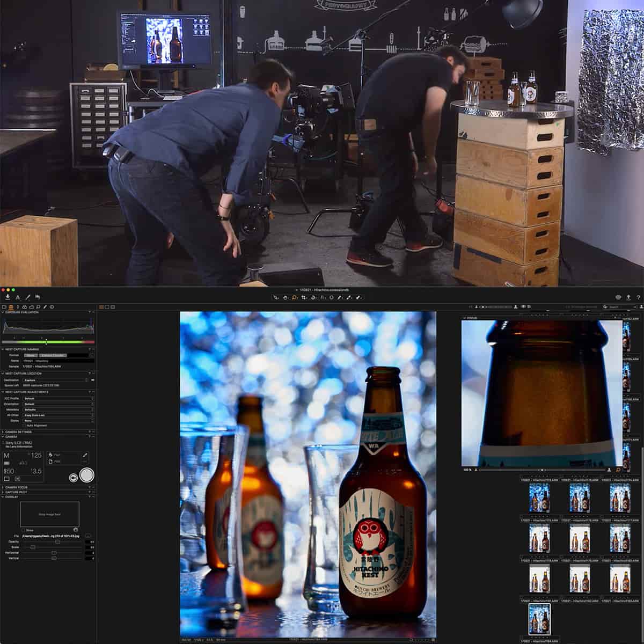Click the Pan cursor tool in toolbar

285,296
